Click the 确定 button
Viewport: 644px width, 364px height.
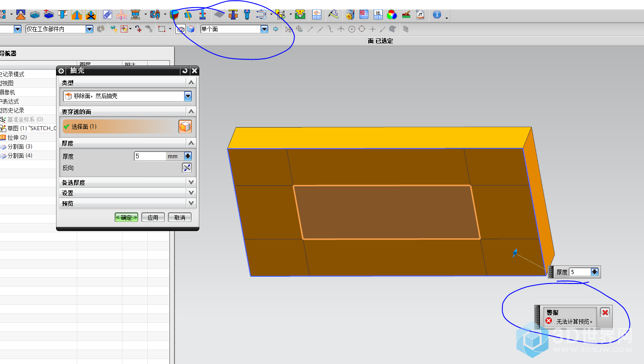(x=126, y=217)
